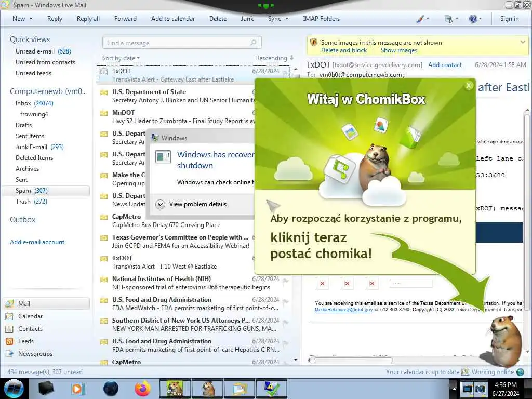Screen dimensions: 532x399
Task: Click Forward in the toolbar
Action: 125,19
